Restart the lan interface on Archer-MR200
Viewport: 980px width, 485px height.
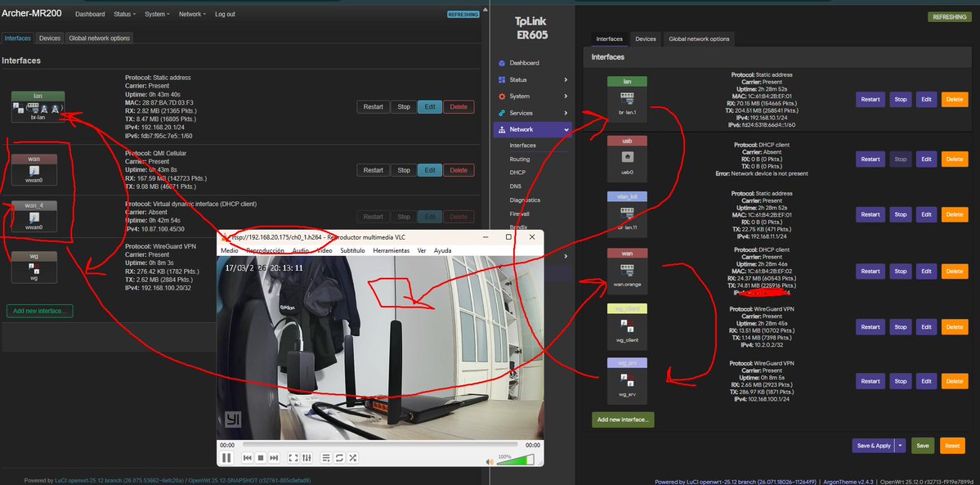(374, 107)
